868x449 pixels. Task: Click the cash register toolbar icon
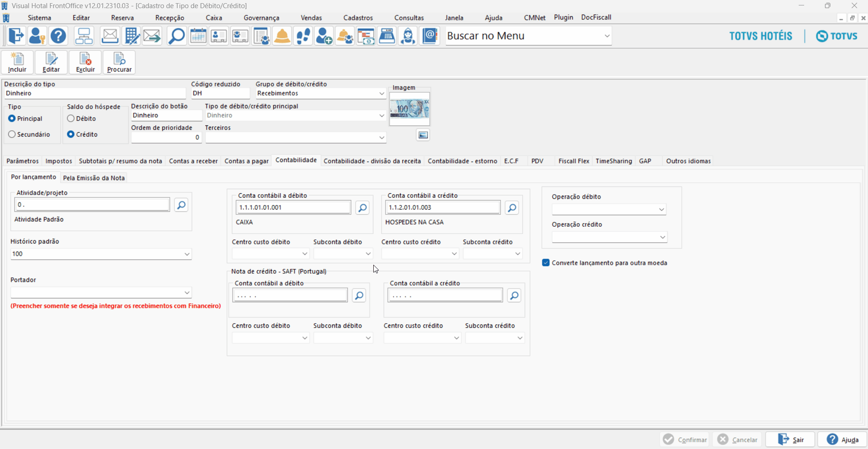387,36
